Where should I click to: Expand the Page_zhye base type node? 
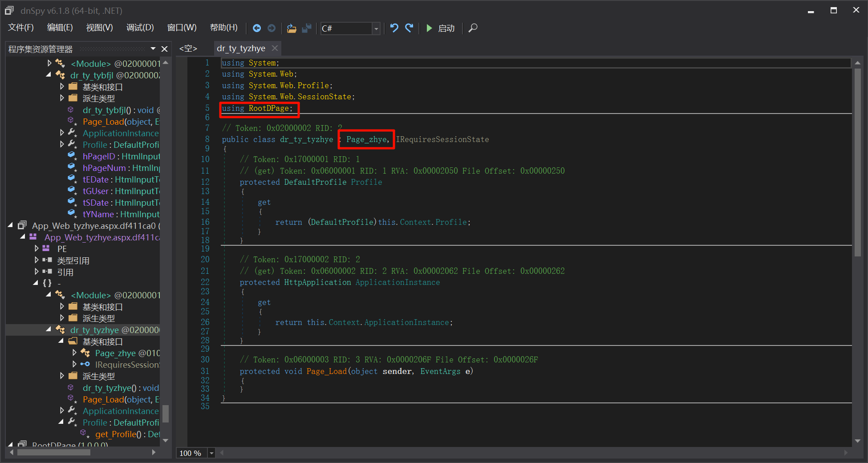[x=74, y=353]
